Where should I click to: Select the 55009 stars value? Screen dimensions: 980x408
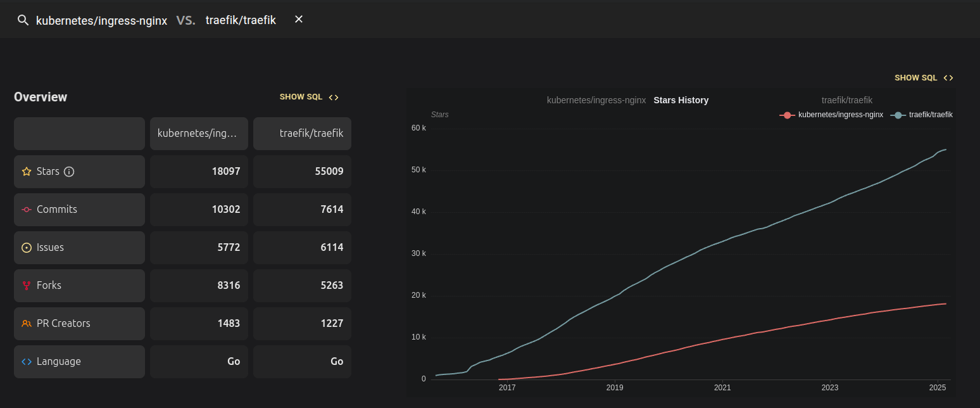(x=329, y=172)
